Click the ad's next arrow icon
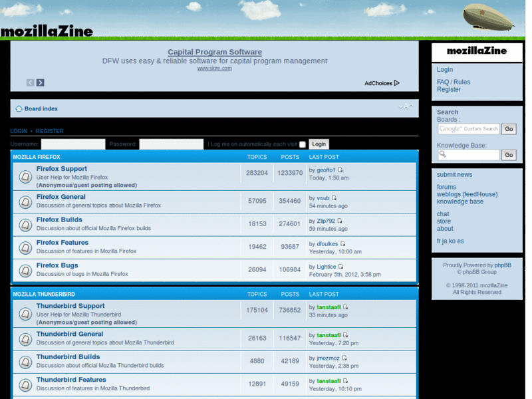The width and height of the screenshot is (532, 399). coord(41,82)
